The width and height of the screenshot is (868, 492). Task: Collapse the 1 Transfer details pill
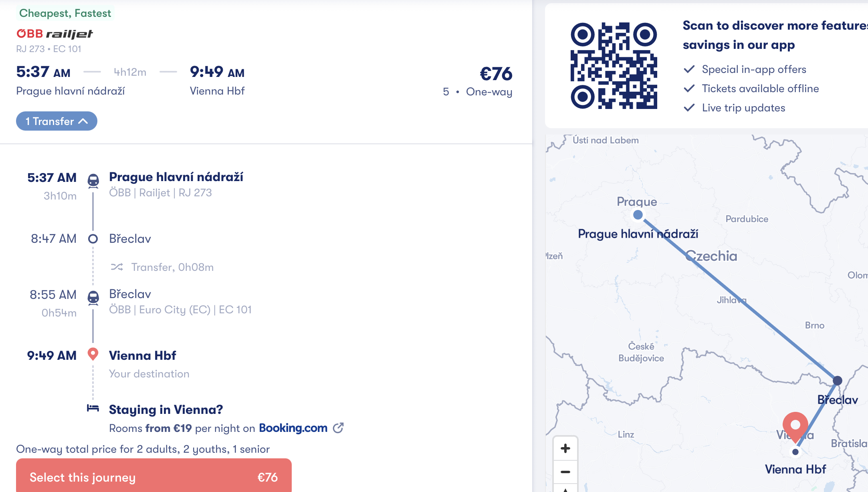[x=57, y=121]
